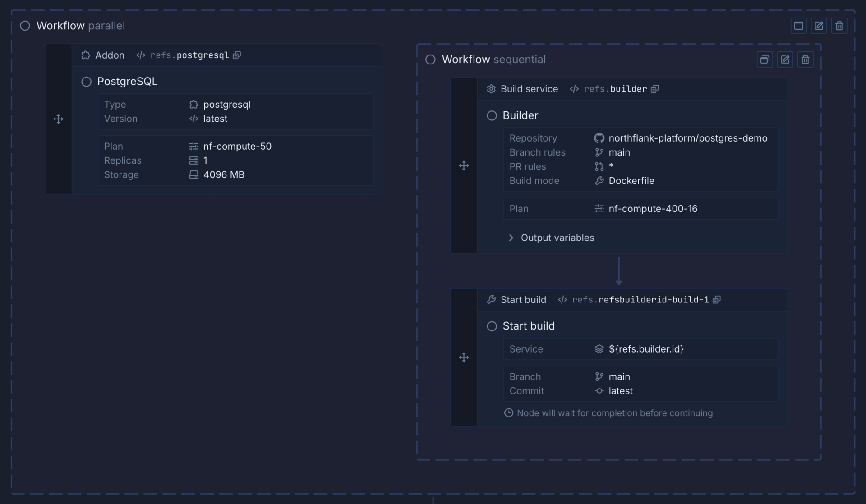Click the Workflow sequential heading
Image resolution: width=866 pixels, height=504 pixels.
493,60
